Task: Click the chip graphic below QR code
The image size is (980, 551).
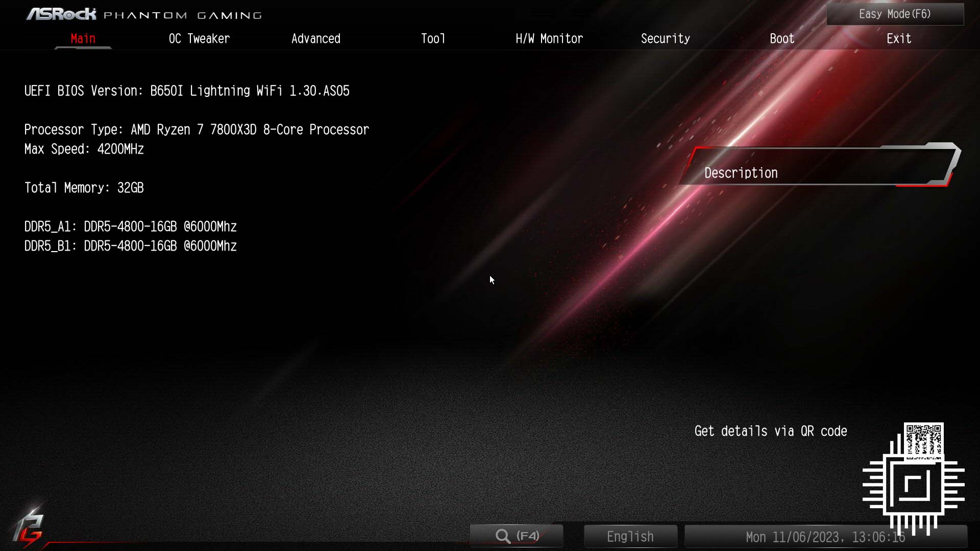Action: point(913,485)
